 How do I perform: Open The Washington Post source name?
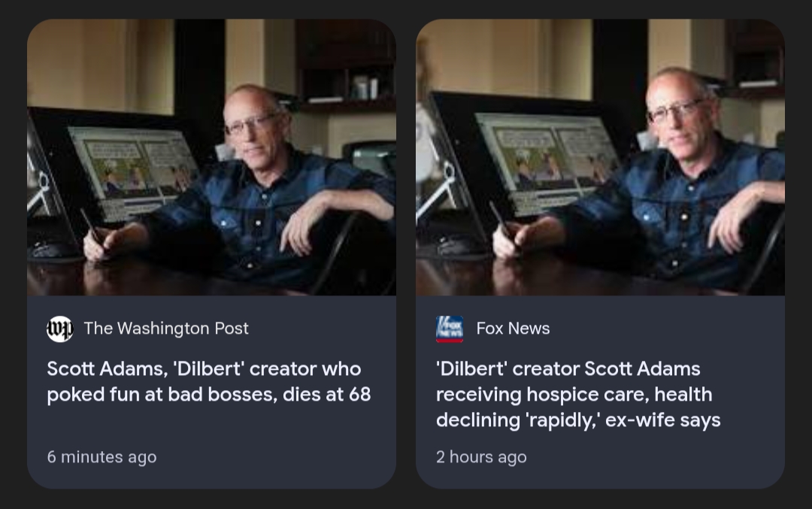click(x=166, y=329)
